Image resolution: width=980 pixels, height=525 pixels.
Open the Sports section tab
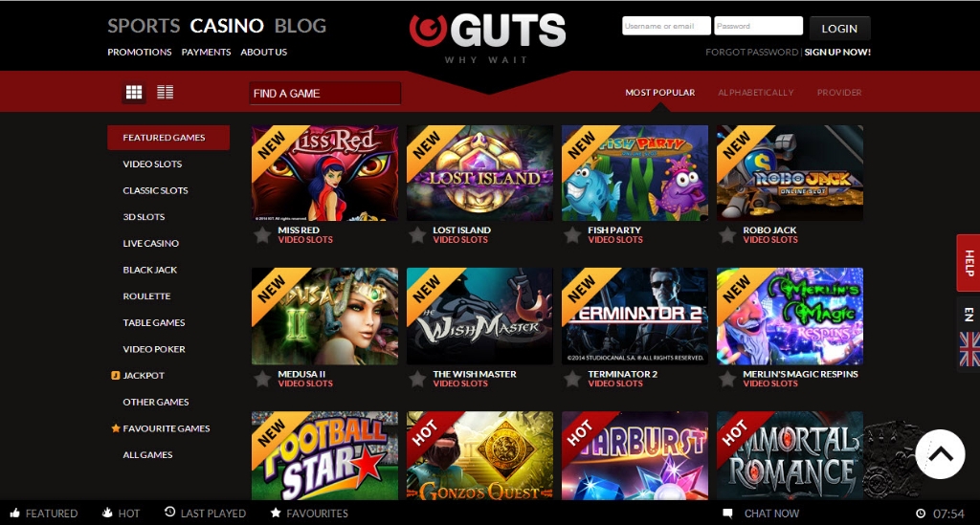(144, 26)
